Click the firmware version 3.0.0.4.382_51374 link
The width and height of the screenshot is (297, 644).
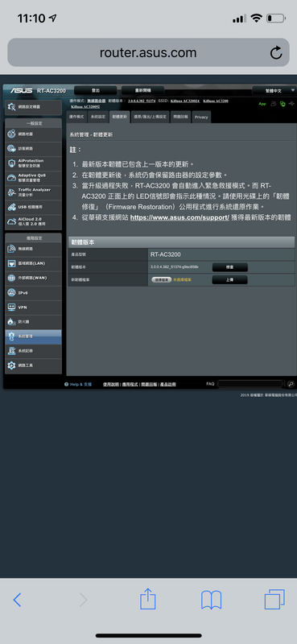tap(142, 101)
